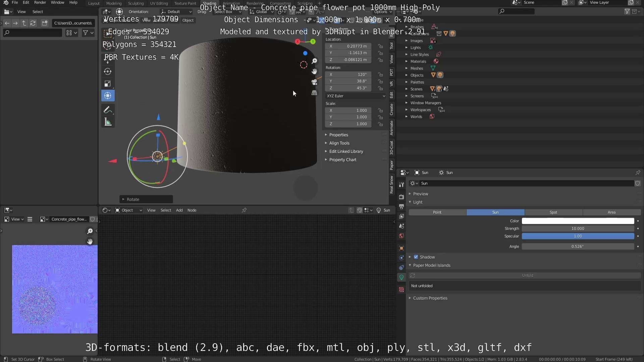Screen dimensions: 644x362
Task: Set light type to Spot
Action: [553, 212]
